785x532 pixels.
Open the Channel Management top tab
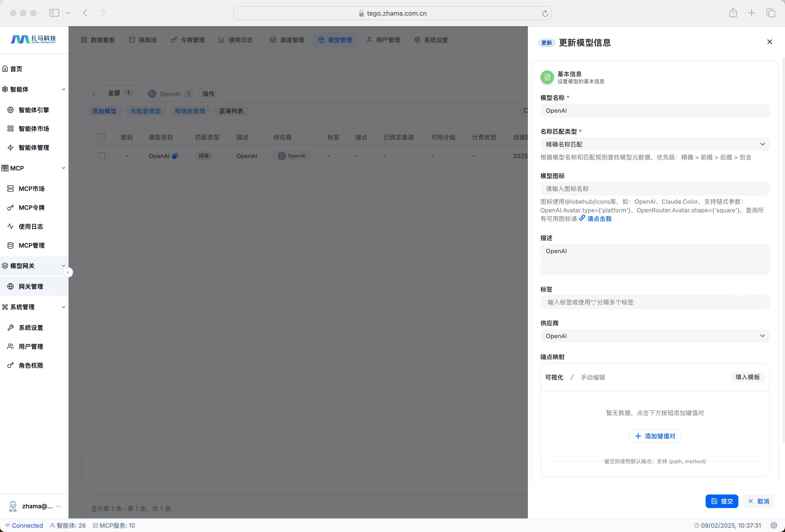tap(287, 40)
